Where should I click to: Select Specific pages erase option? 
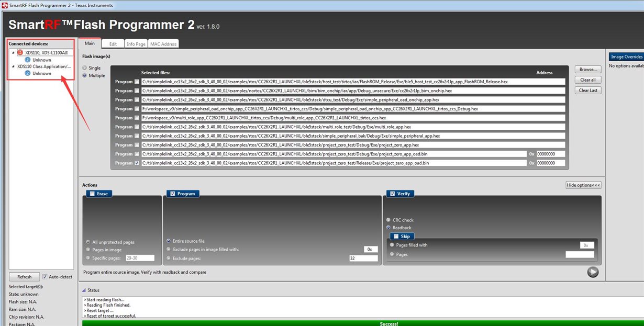88,258
